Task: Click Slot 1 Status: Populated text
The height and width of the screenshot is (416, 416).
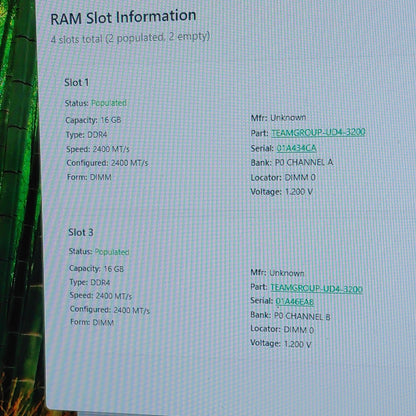Action: [x=96, y=103]
